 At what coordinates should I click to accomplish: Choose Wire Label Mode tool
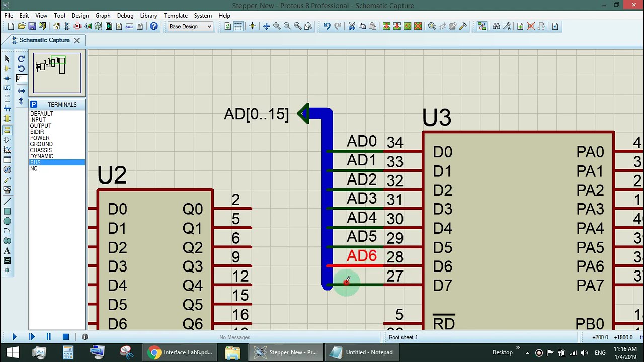(7, 88)
